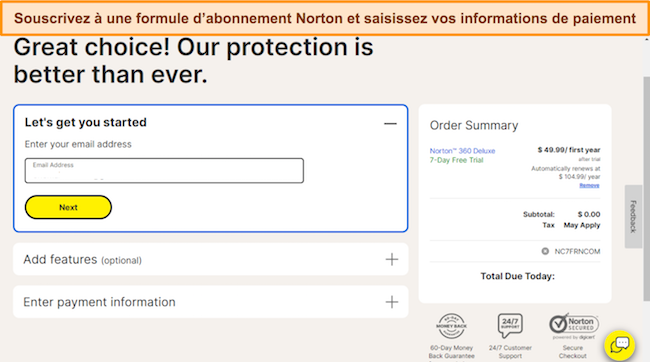
Task: Collapse the Let's get you started section
Action: click(x=390, y=124)
